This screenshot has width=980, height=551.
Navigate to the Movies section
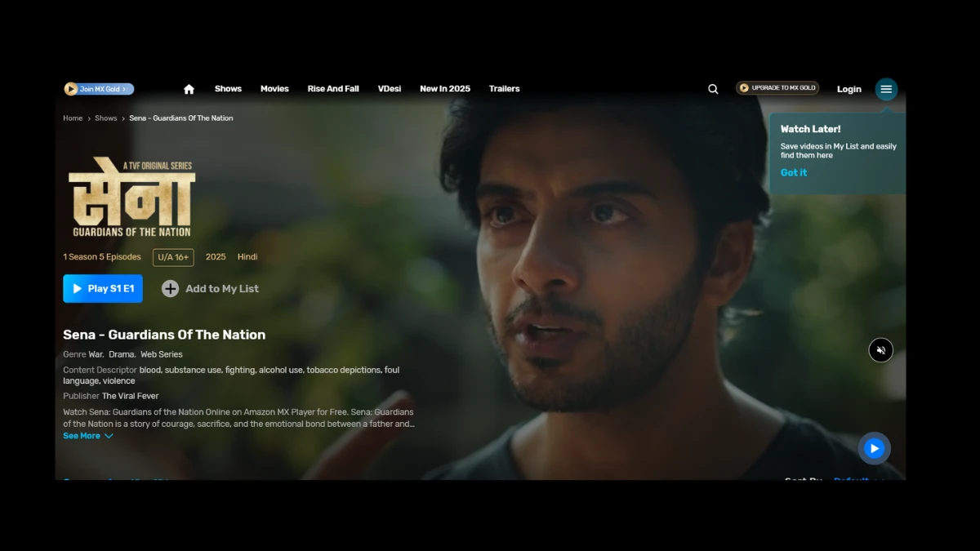[x=274, y=89]
